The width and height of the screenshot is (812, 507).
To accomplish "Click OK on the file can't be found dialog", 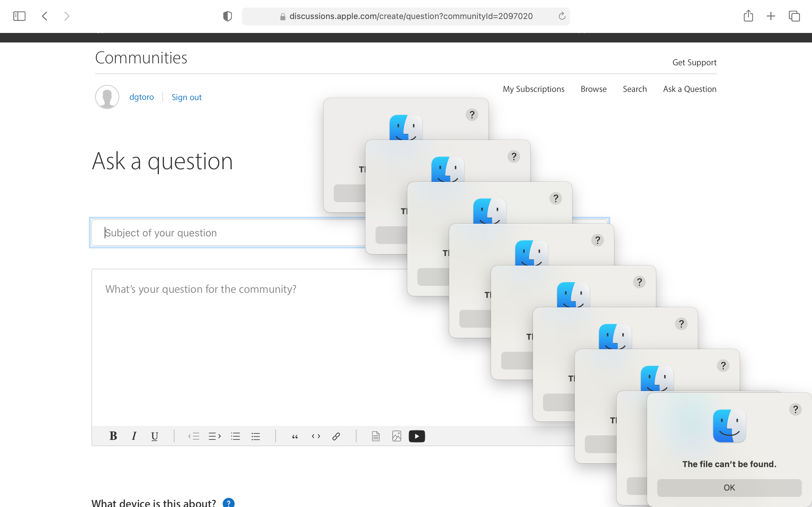I will pos(729,488).
